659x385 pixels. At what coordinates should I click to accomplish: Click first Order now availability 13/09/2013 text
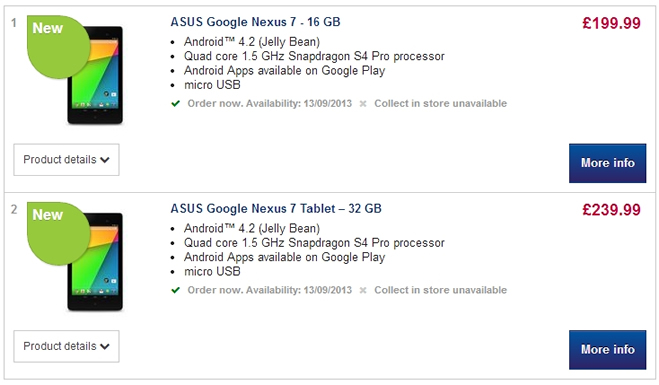click(x=269, y=103)
